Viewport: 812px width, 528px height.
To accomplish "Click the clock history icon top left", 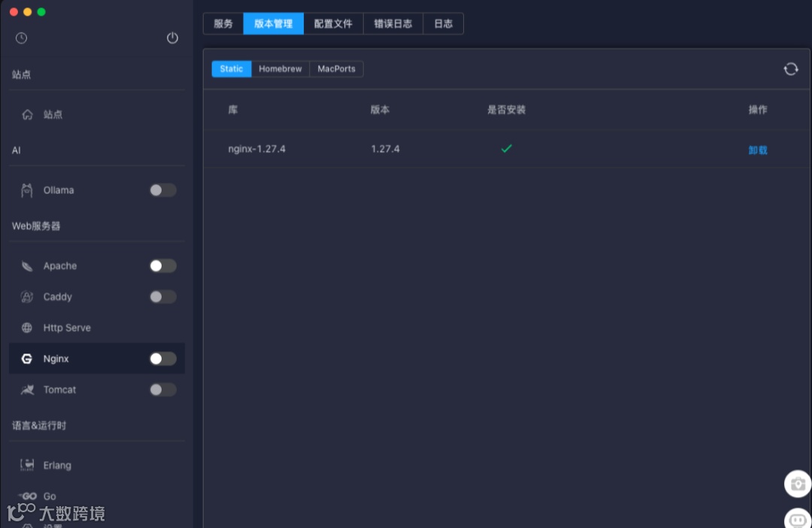I will [x=21, y=38].
